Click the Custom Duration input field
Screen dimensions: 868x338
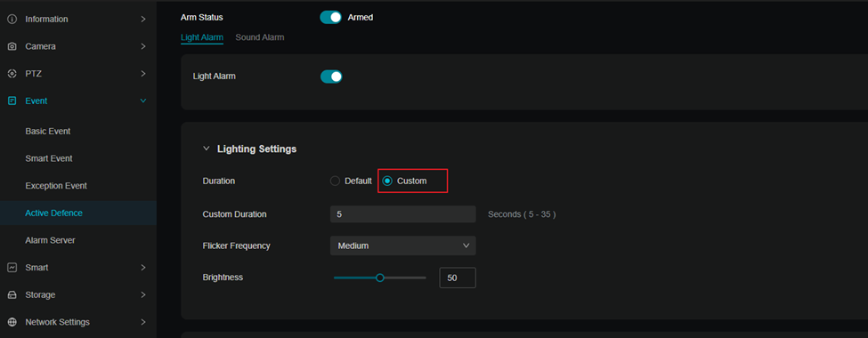[403, 214]
